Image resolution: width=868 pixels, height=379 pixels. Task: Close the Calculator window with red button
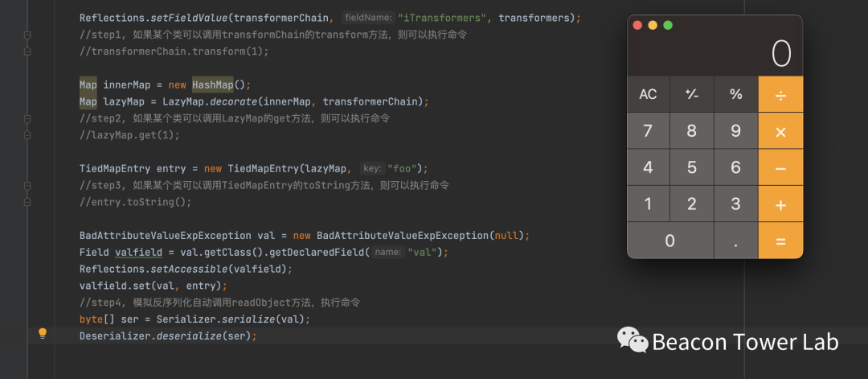(637, 25)
